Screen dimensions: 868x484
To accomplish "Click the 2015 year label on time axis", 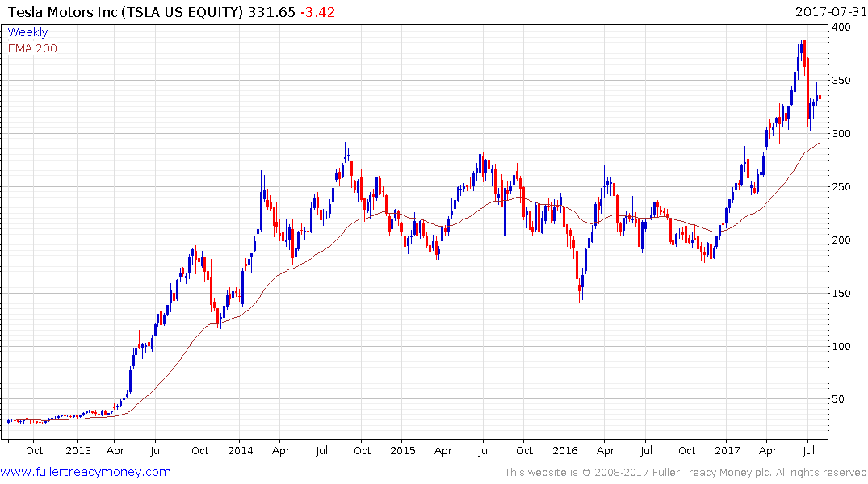I will (402, 450).
